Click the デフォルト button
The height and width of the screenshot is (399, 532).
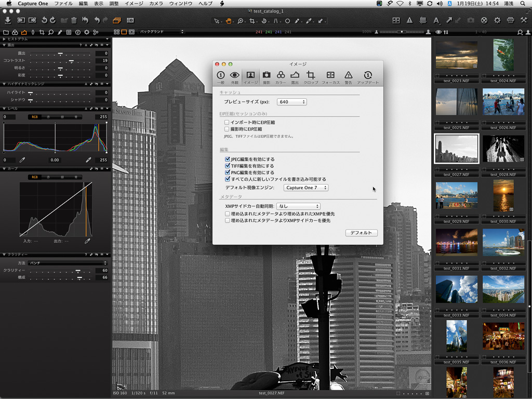point(361,233)
